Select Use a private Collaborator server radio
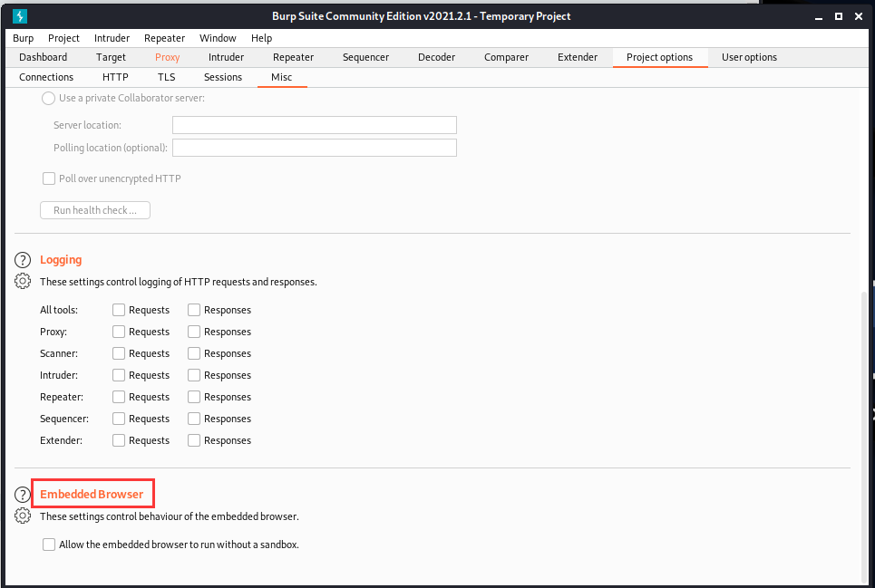875x588 pixels. pyautogui.click(x=49, y=98)
